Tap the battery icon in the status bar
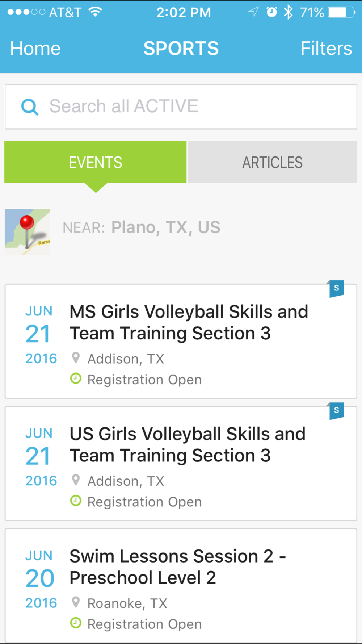362x644 pixels. [x=342, y=12]
